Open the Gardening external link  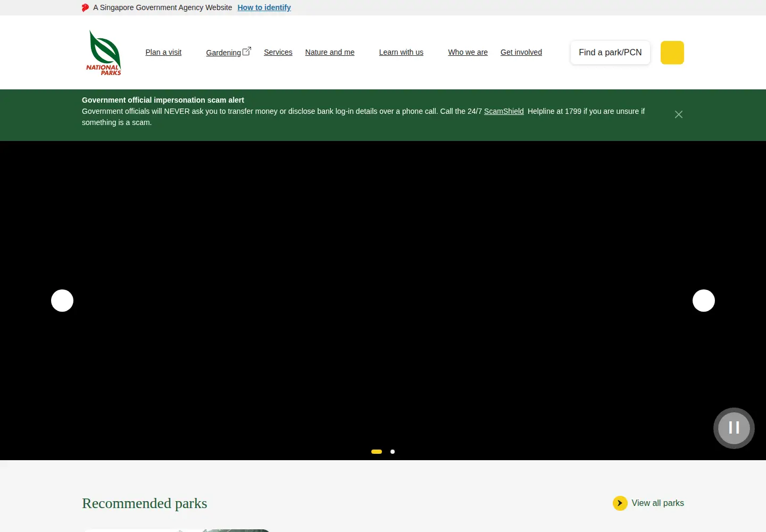pos(228,52)
